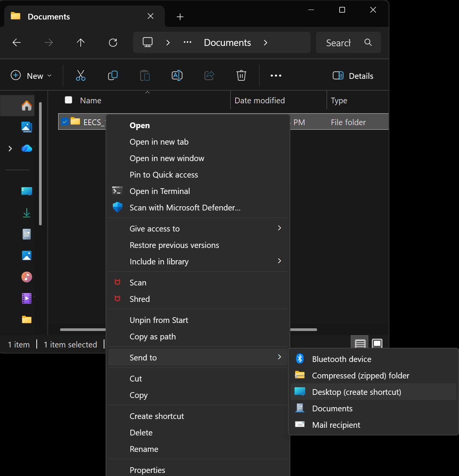Open Home in the sidebar

pos(26,105)
